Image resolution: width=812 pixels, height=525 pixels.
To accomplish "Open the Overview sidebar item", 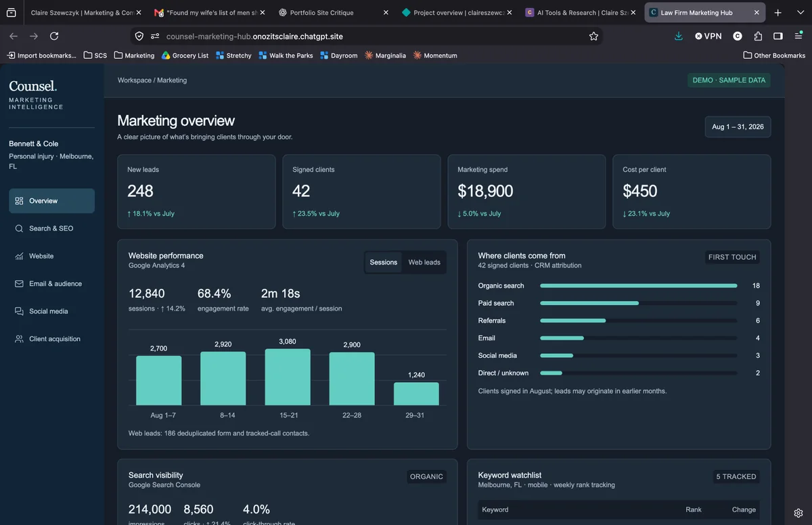I will pyautogui.click(x=51, y=201).
